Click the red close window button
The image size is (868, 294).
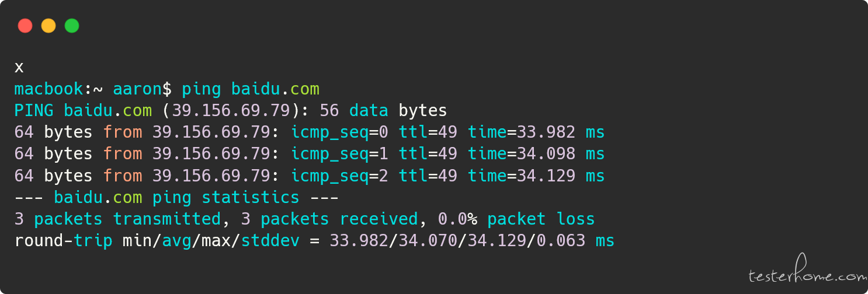click(25, 26)
